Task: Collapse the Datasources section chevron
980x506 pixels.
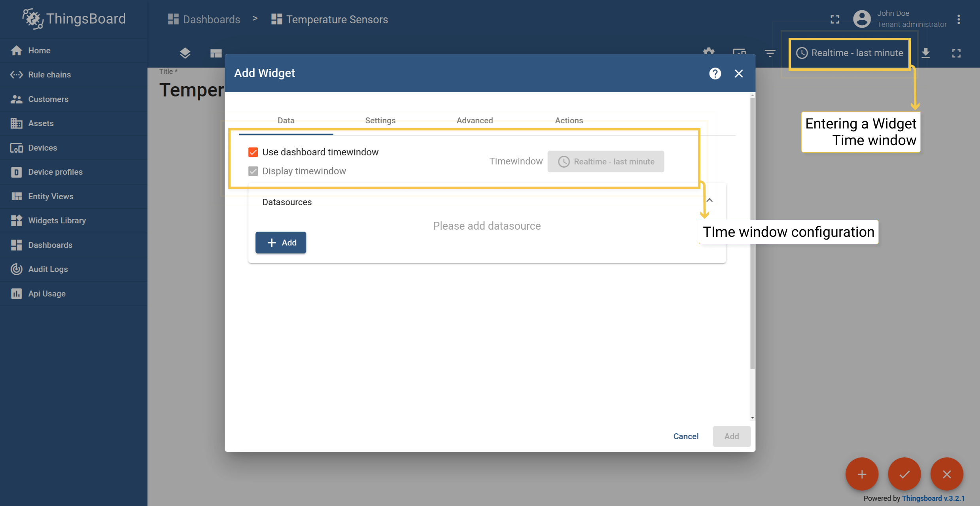Action: pos(709,200)
